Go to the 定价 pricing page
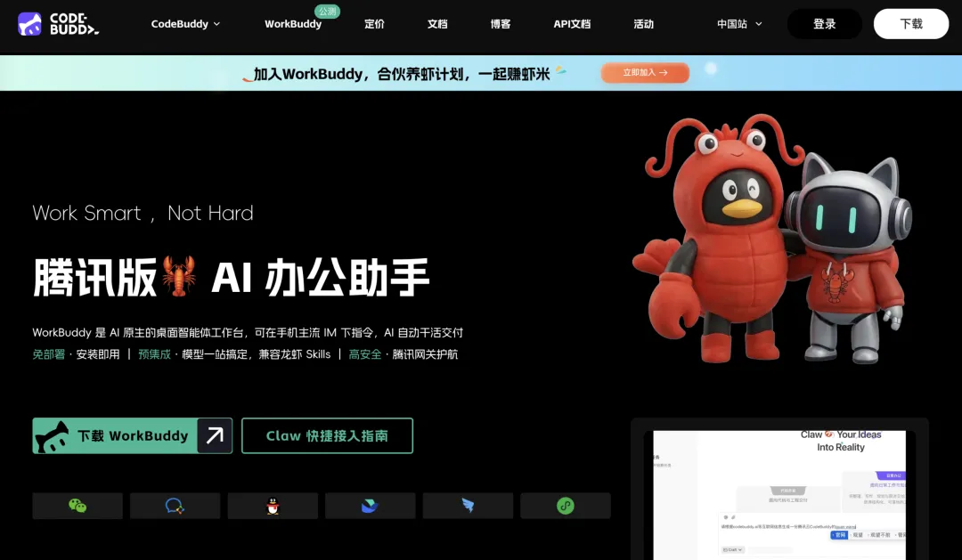The image size is (962, 560). click(374, 24)
